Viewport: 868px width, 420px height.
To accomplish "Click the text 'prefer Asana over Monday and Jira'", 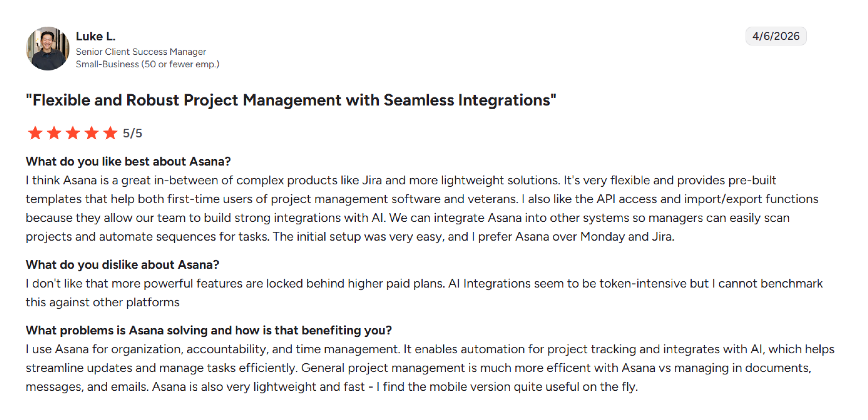I will coord(575,237).
